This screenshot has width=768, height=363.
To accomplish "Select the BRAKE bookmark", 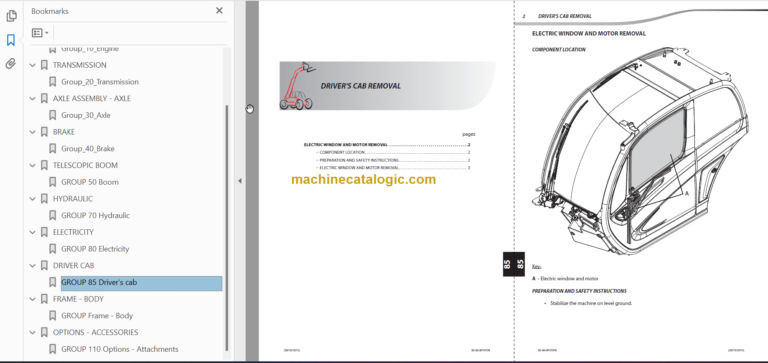I will [64, 132].
